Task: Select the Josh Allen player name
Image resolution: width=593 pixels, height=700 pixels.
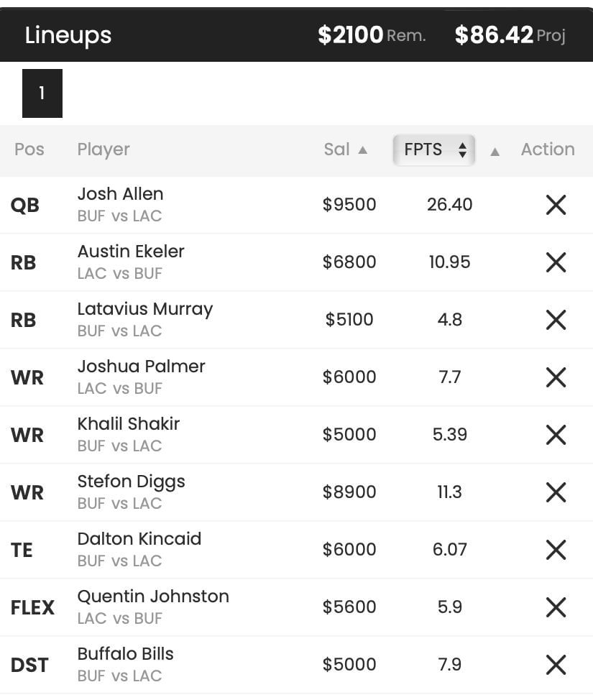Action: pos(120,194)
